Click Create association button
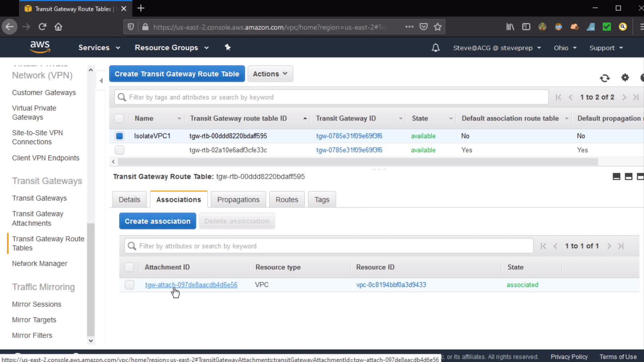Viewport: 644px width, 362px height. (158, 221)
